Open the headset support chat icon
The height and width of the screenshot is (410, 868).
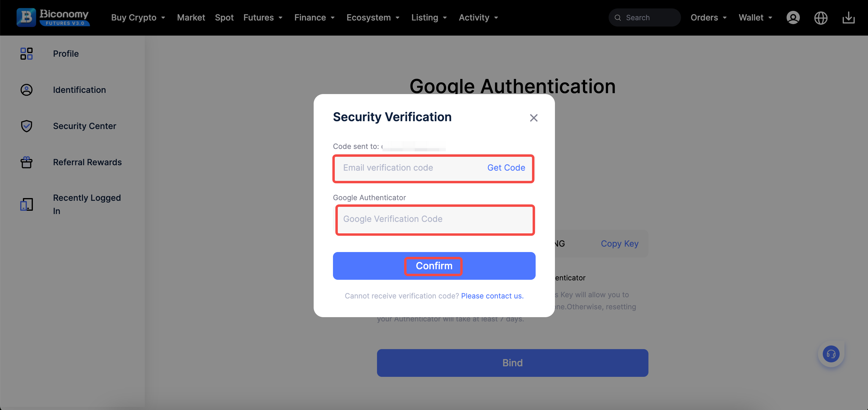pyautogui.click(x=831, y=354)
